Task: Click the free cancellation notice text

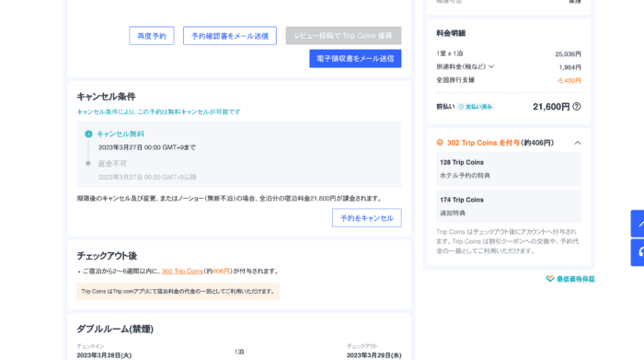Action: tap(158, 111)
